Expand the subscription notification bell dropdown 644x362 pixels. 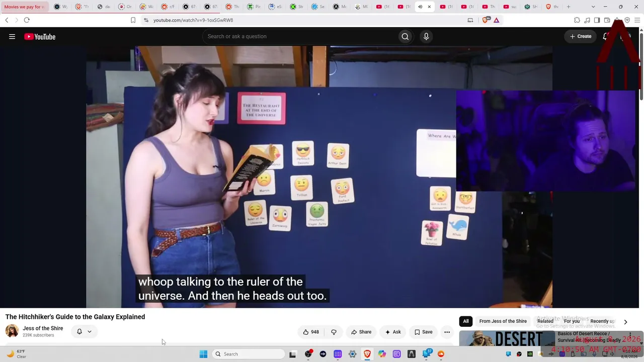tap(84, 331)
